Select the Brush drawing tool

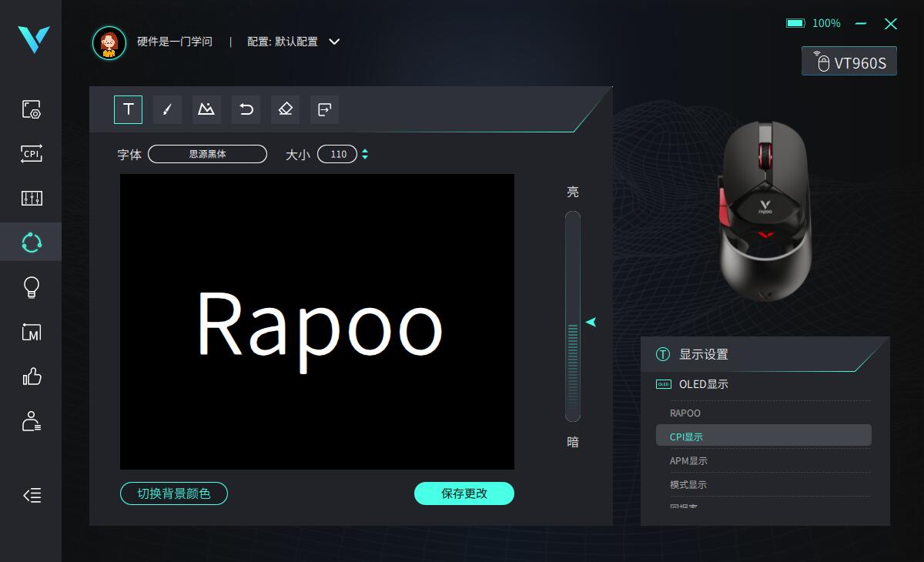coord(167,109)
